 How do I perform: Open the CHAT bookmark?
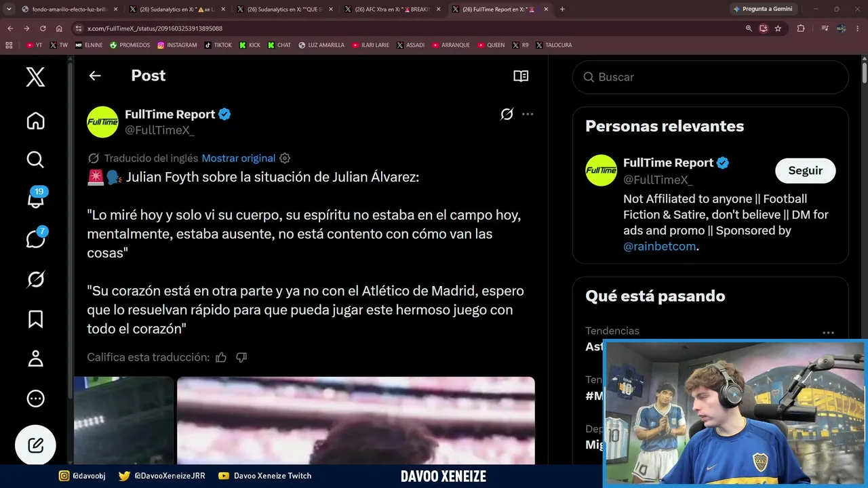pos(279,45)
